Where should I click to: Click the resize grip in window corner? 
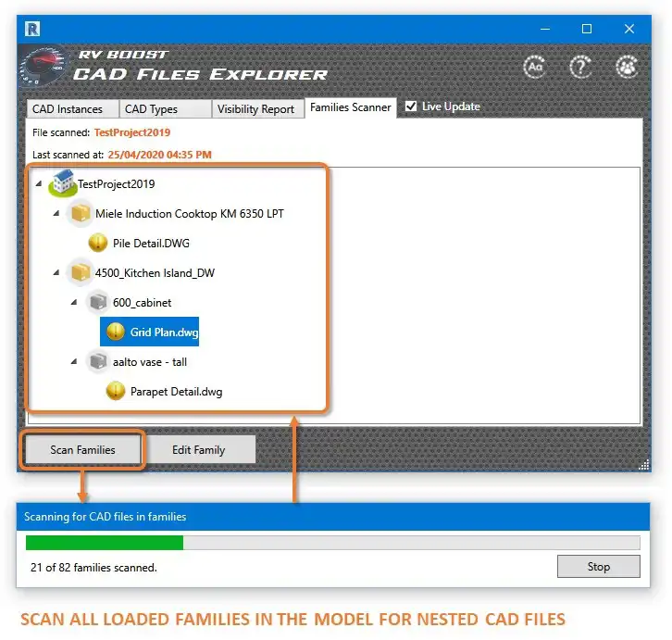[x=644, y=465]
